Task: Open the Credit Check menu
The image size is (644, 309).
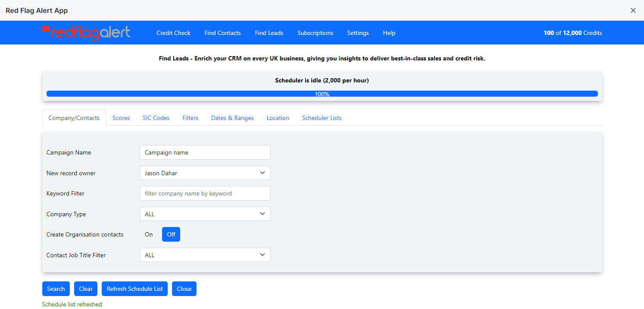Action: pos(173,33)
